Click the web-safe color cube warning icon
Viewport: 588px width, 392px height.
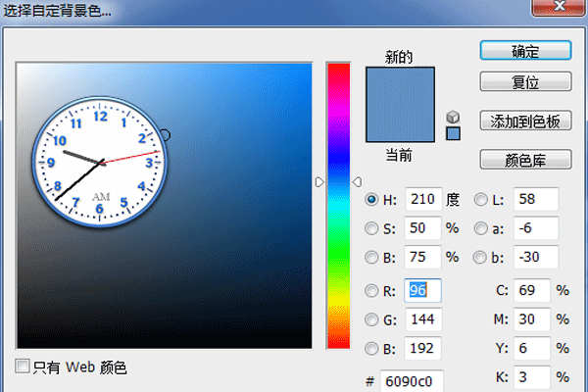tap(452, 118)
